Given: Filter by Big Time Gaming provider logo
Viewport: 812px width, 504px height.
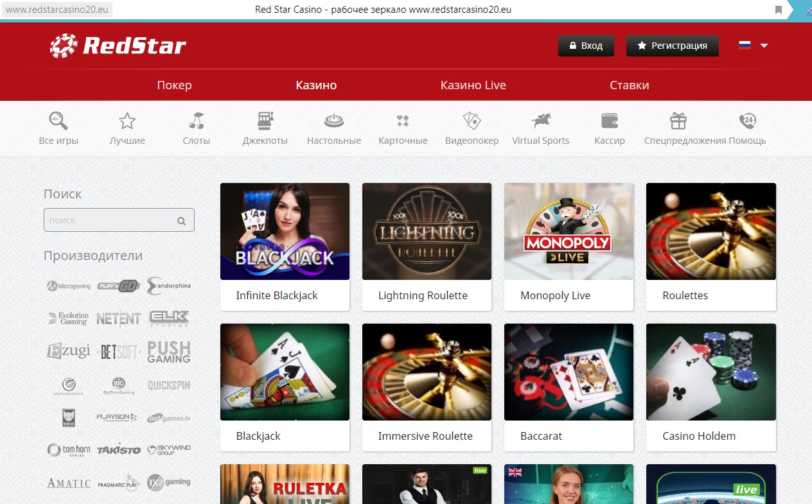Looking at the screenshot, I should pos(119,385).
